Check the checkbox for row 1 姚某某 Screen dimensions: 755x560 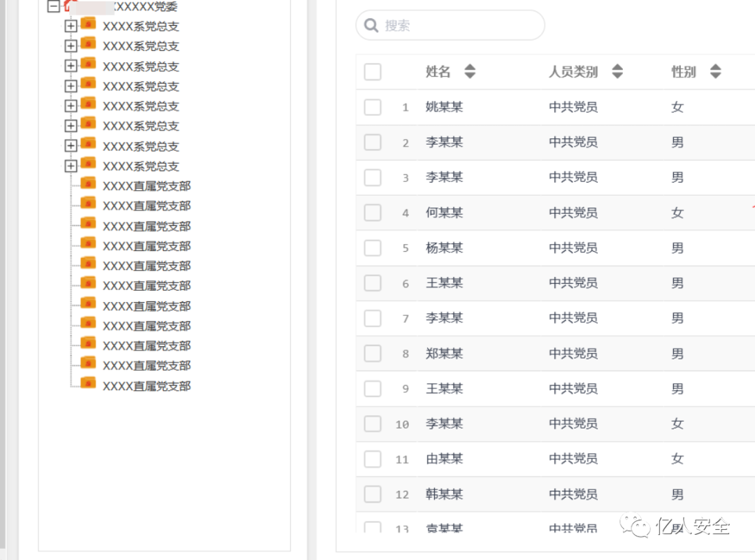(372, 107)
